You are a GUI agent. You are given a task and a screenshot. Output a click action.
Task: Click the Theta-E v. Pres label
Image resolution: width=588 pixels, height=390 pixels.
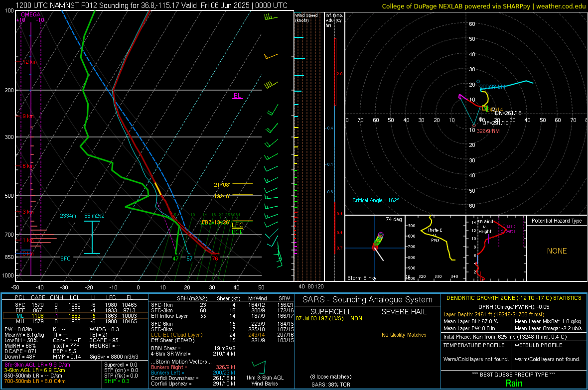[435, 235]
